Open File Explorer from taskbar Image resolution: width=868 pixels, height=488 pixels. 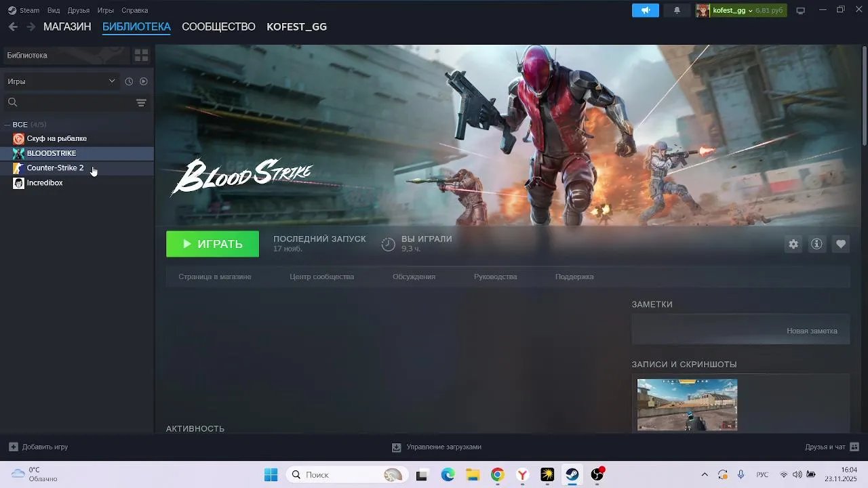(x=473, y=474)
